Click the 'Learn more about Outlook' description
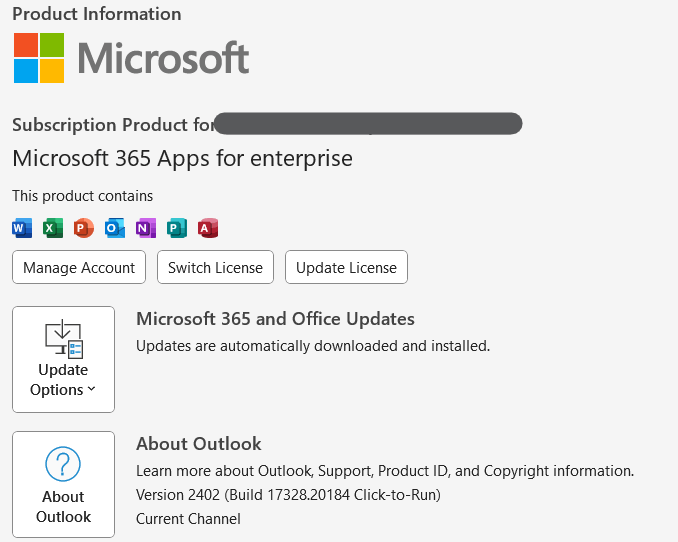This screenshot has height=542, width=678. [x=385, y=471]
